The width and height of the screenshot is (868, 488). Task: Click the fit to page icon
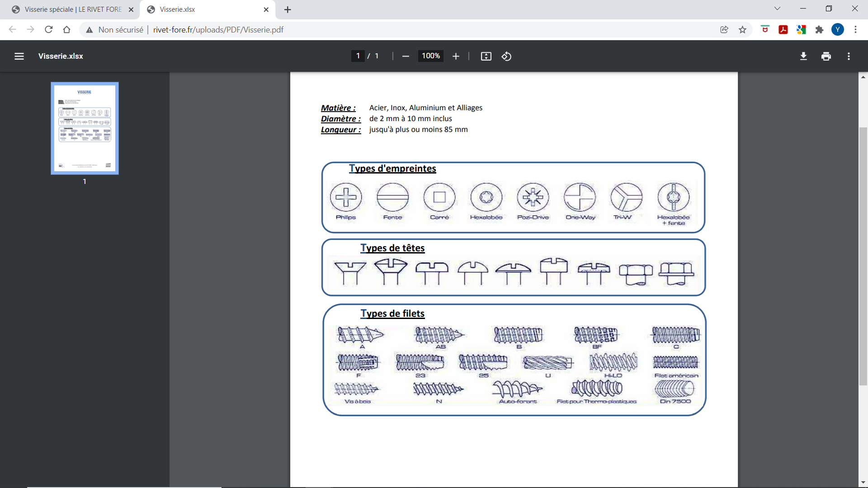click(486, 56)
